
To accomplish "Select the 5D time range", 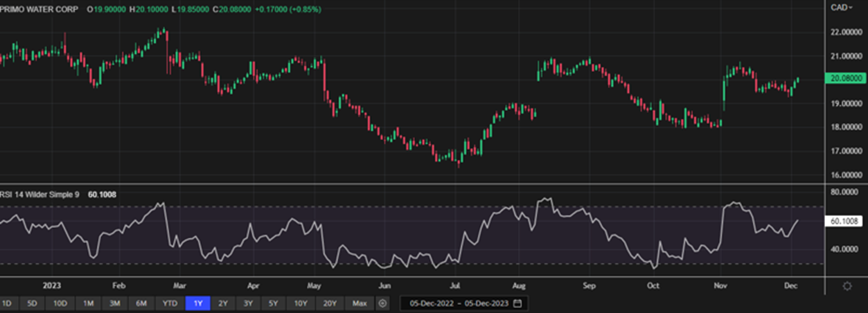I will 33,303.
